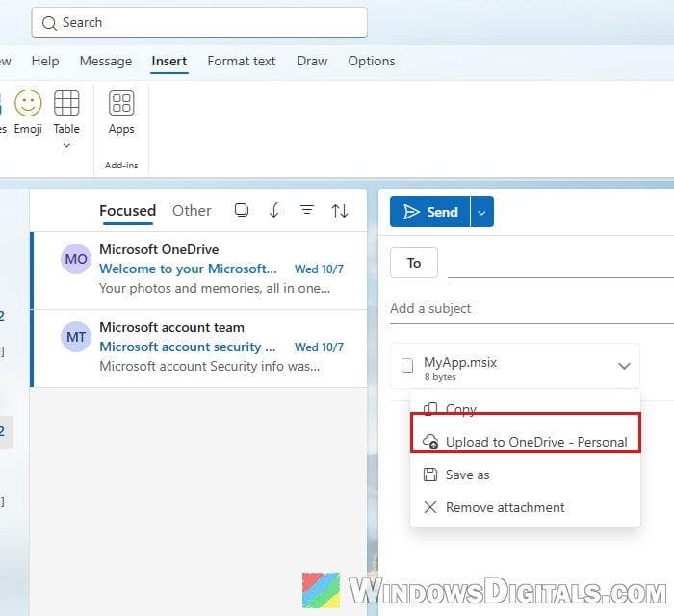Choose Save as from attachment menu

pyautogui.click(x=526, y=475)
